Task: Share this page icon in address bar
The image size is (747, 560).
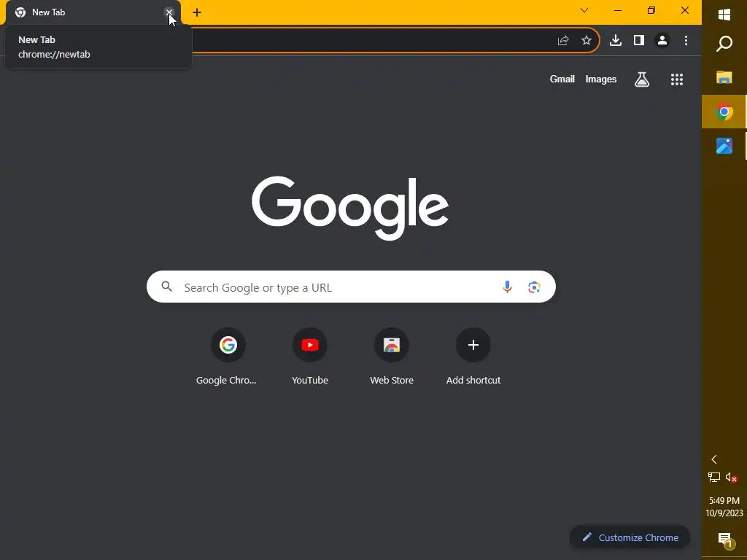Action: (563, 41)
